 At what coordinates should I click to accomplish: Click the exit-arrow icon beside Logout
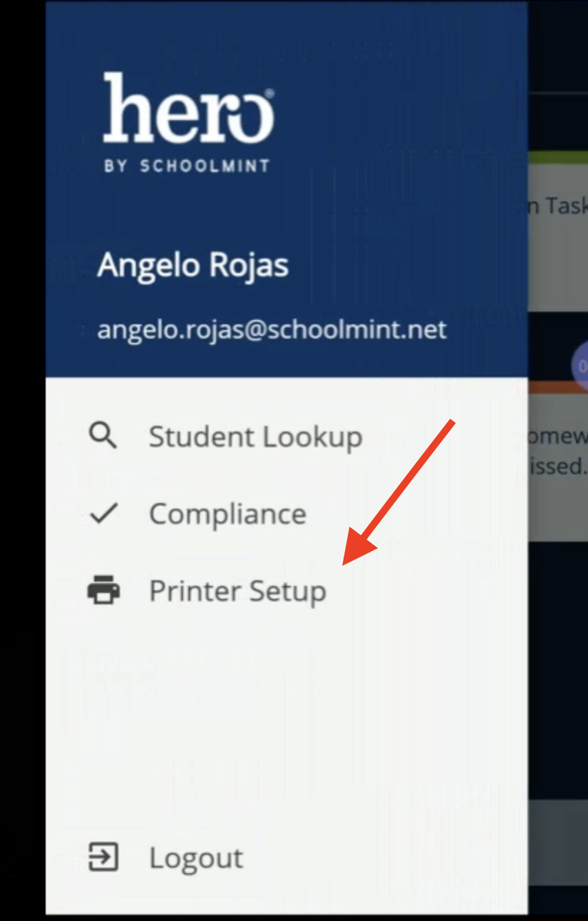point(103,857)
